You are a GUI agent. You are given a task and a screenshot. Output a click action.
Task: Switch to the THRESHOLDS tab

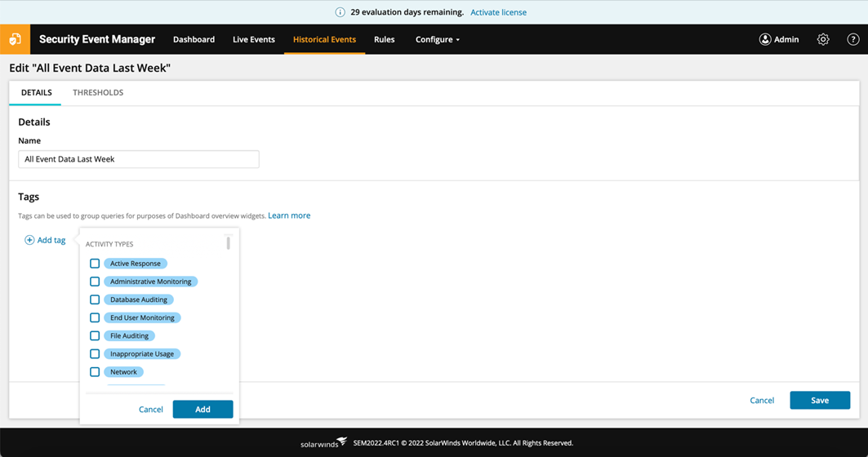(98, 92)
